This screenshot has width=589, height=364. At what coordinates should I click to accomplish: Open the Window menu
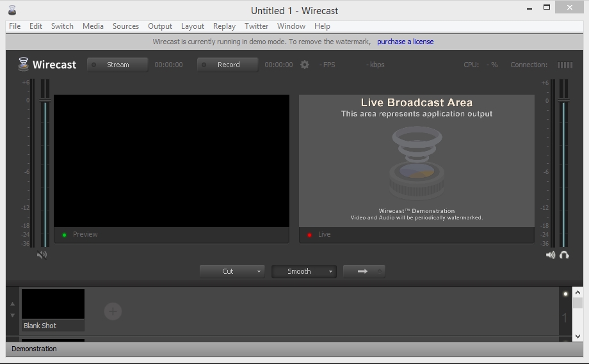pos(291,26)
